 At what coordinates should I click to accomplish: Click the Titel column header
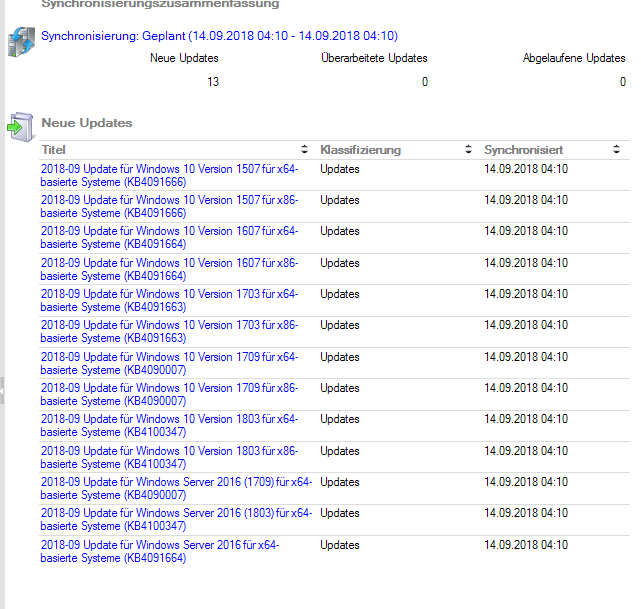[54, 150]
